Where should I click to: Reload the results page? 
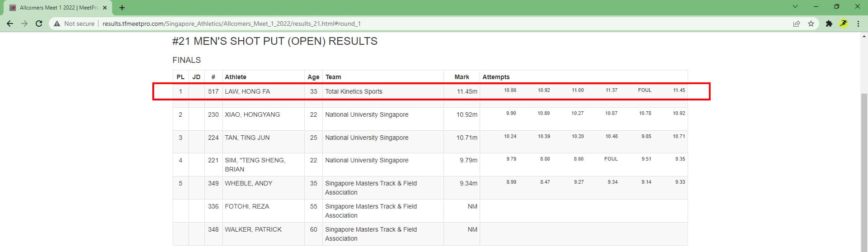(39, 24)
